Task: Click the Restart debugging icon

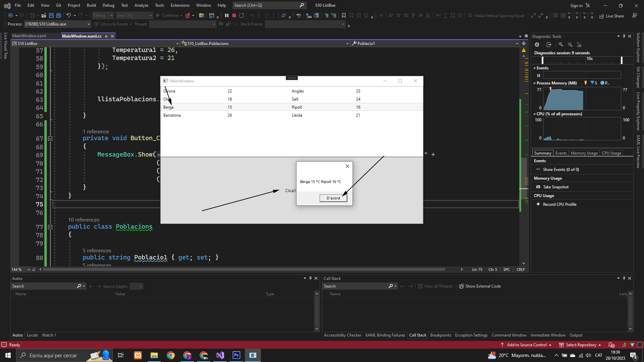Action: point(241,15)
